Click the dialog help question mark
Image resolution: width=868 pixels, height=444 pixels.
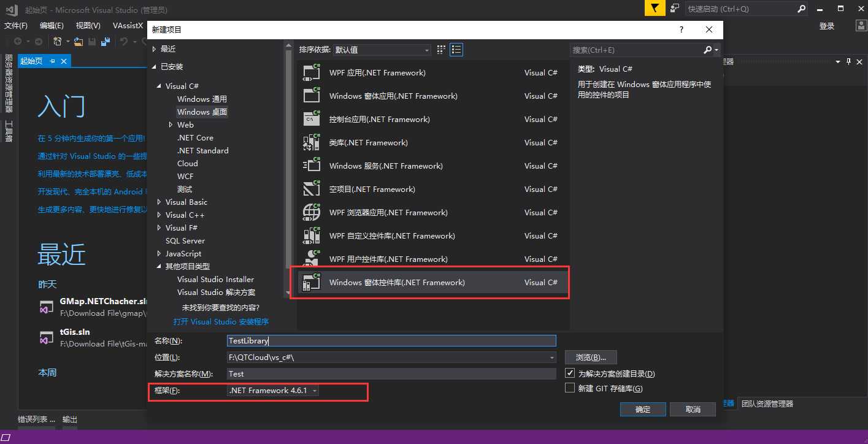[x=681, y=29]
